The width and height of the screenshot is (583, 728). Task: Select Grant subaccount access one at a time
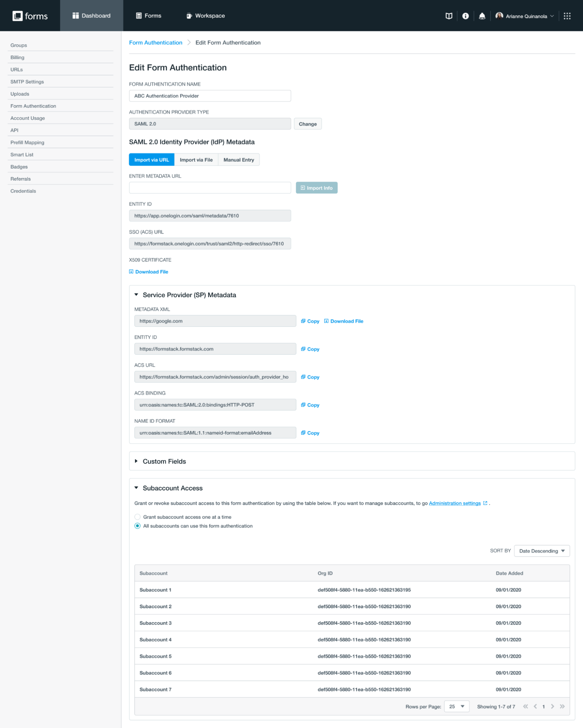(137, 517)
